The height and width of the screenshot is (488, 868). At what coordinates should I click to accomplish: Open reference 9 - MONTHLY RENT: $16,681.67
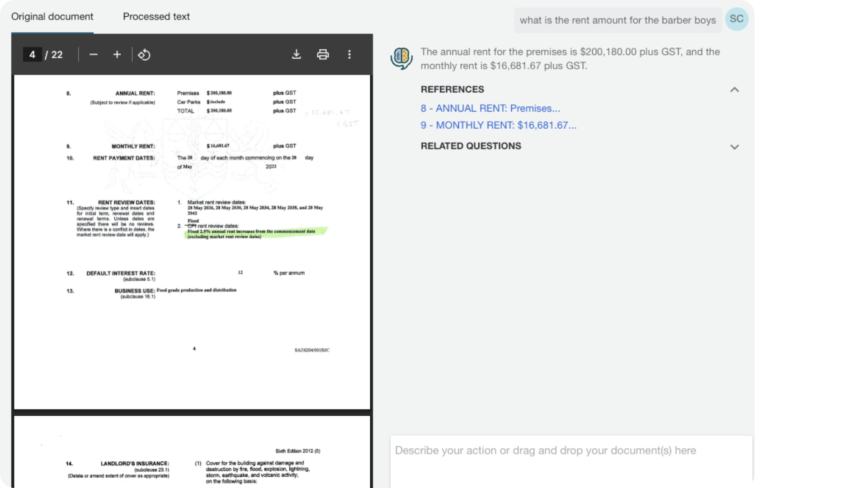click(498, 125)
